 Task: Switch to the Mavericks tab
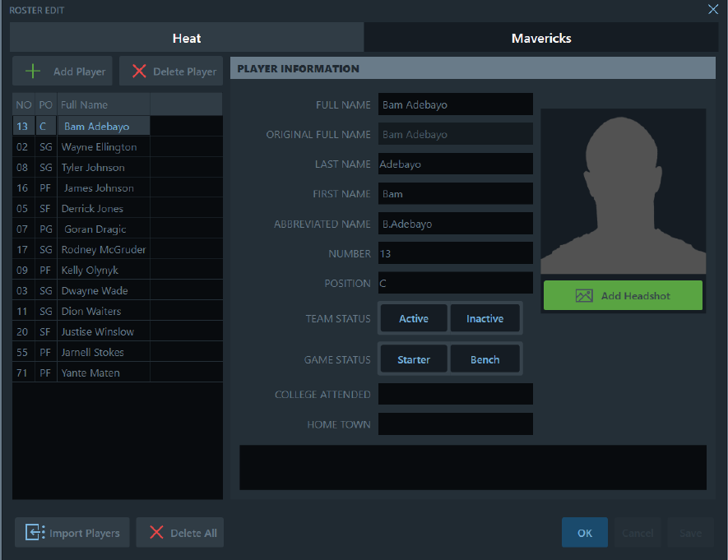(x=540, y=38)
